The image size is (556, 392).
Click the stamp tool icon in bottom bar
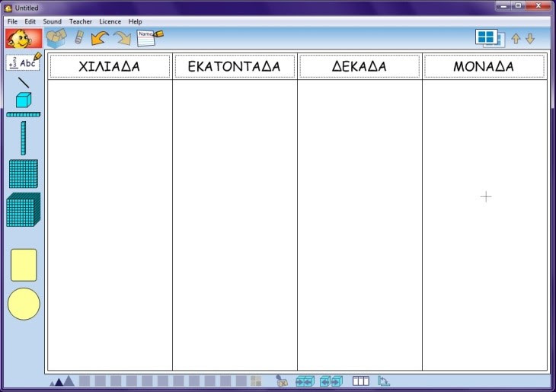pyautogui.click(x=282, y=381)
